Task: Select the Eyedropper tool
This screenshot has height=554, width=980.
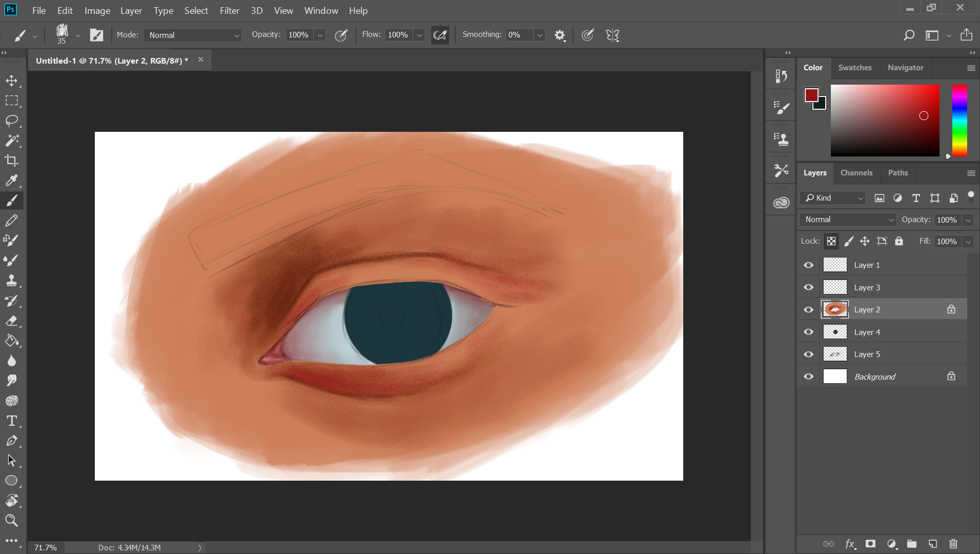Action: pyautogui.click(x=12, y=181)
